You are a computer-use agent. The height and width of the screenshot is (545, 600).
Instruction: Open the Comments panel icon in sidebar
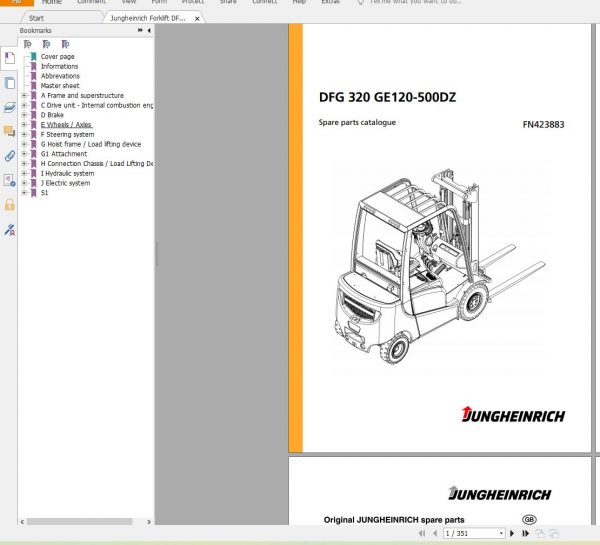point(10,131)
